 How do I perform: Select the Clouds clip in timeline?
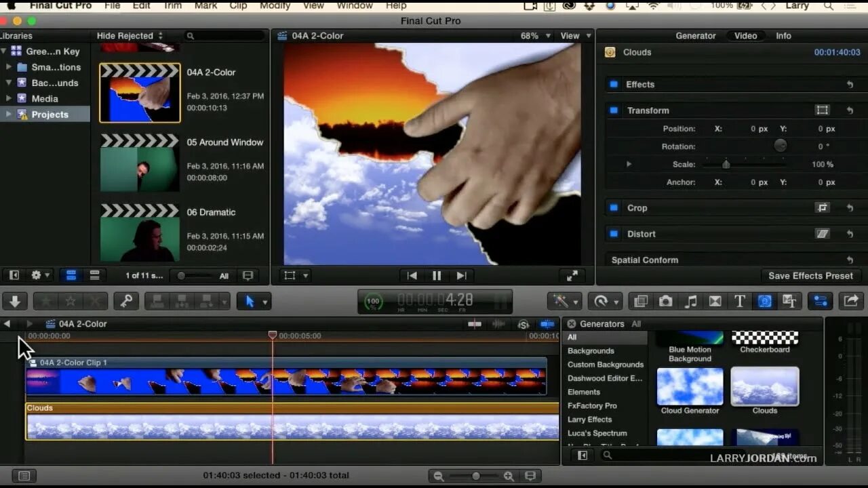(x=292, y=422)
